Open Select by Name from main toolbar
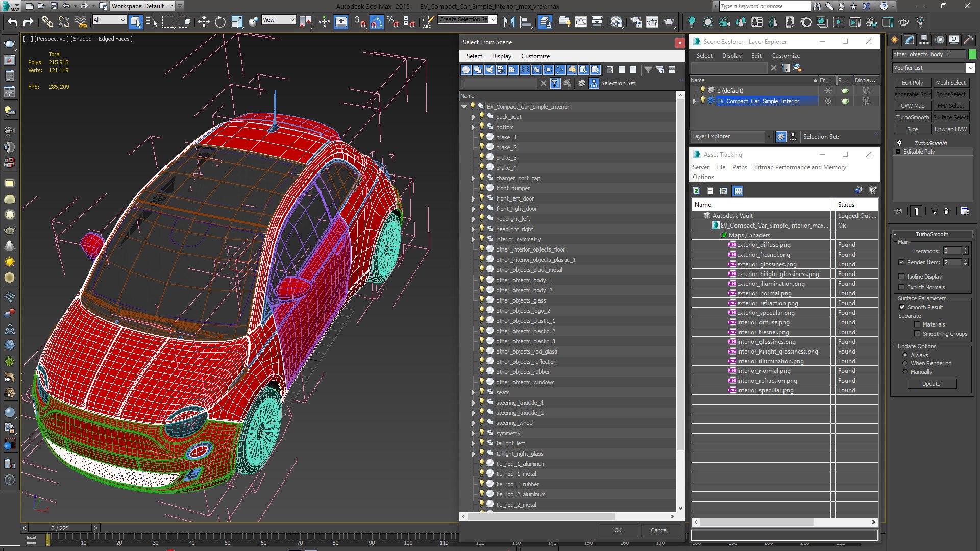 coord(152,21)
